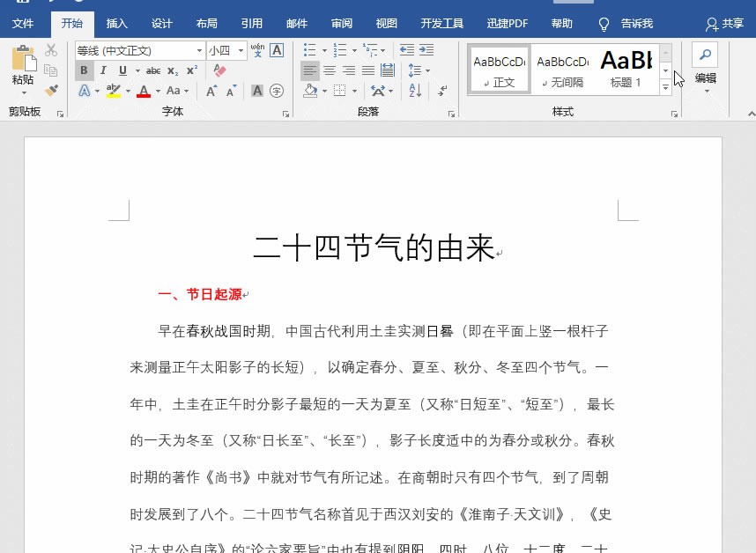Screen dimensions: 756x553
Task: Toggle Bold formatting
Action: [x=84, y=70]
